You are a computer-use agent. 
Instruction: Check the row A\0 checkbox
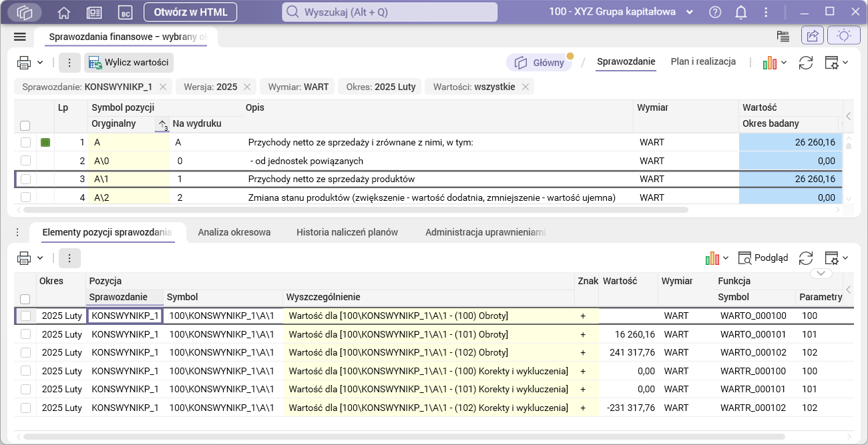(25, 161)
